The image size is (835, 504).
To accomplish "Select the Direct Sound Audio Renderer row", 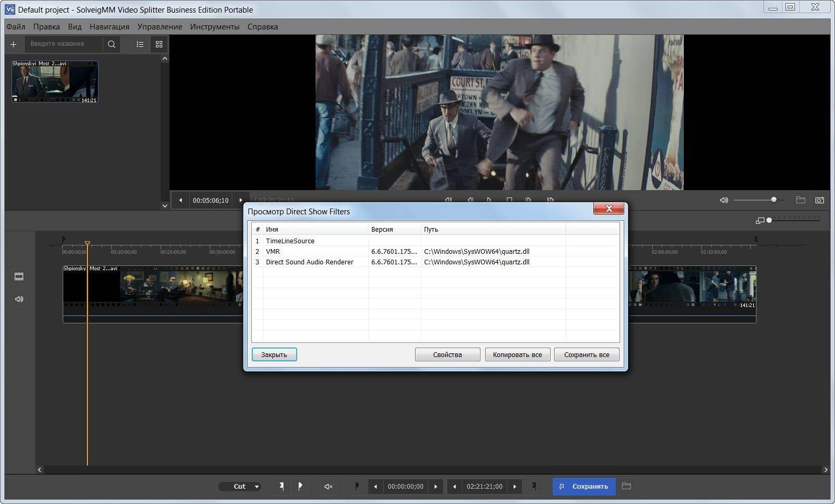I will [x=435, y=262].
